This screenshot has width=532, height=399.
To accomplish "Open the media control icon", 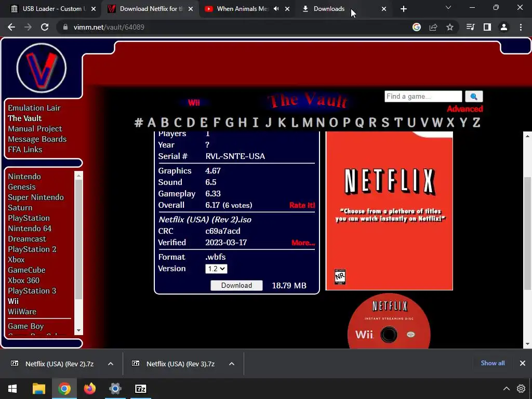I will [471, 27].
